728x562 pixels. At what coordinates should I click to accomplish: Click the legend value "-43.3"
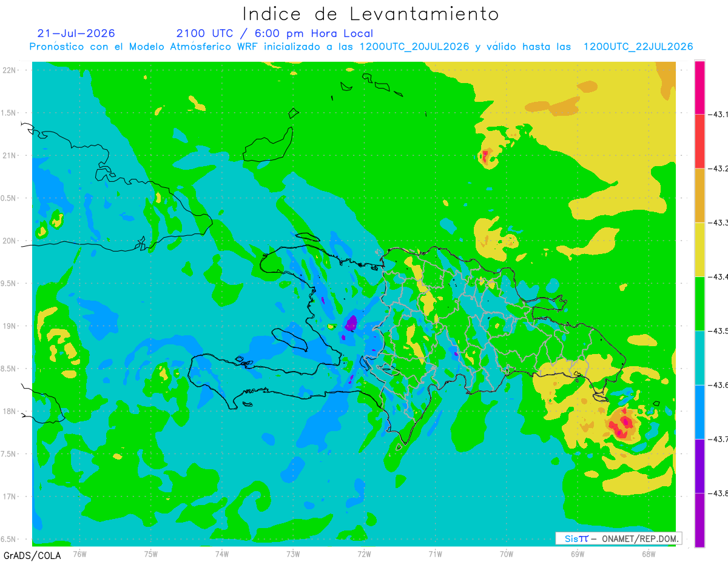tap(718, 222)
